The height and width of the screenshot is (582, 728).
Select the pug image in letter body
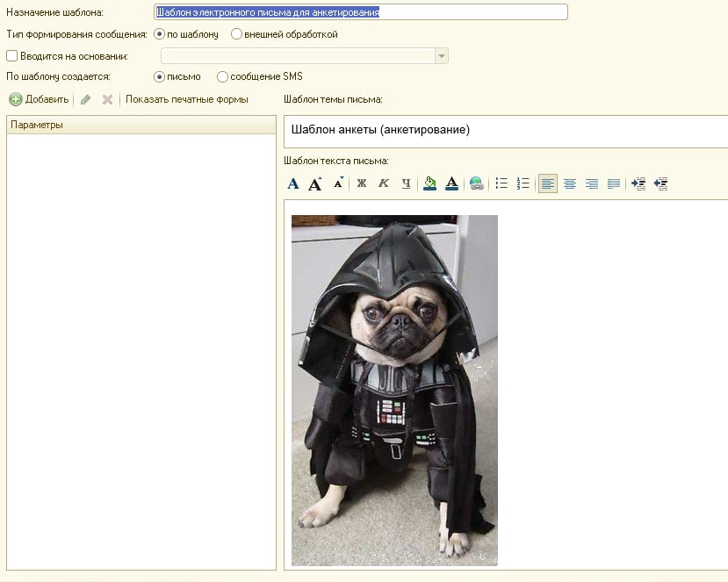point(394,391)
